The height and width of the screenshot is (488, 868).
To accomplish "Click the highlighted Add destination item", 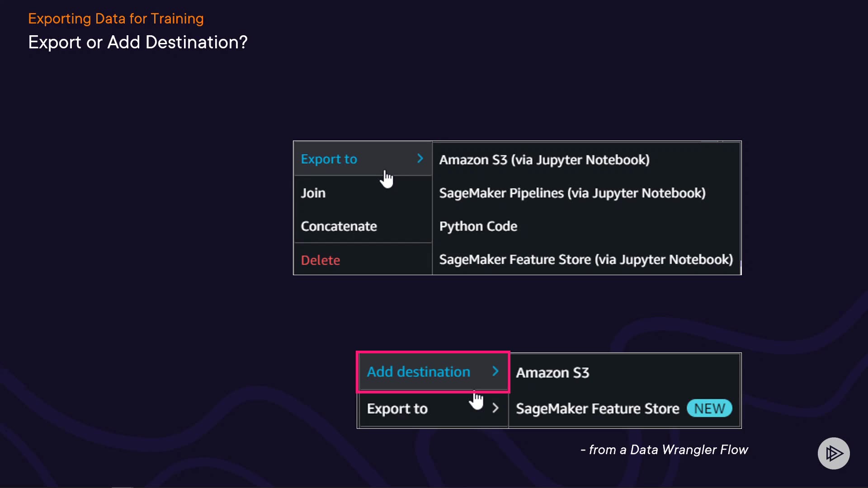I will 419,372.
